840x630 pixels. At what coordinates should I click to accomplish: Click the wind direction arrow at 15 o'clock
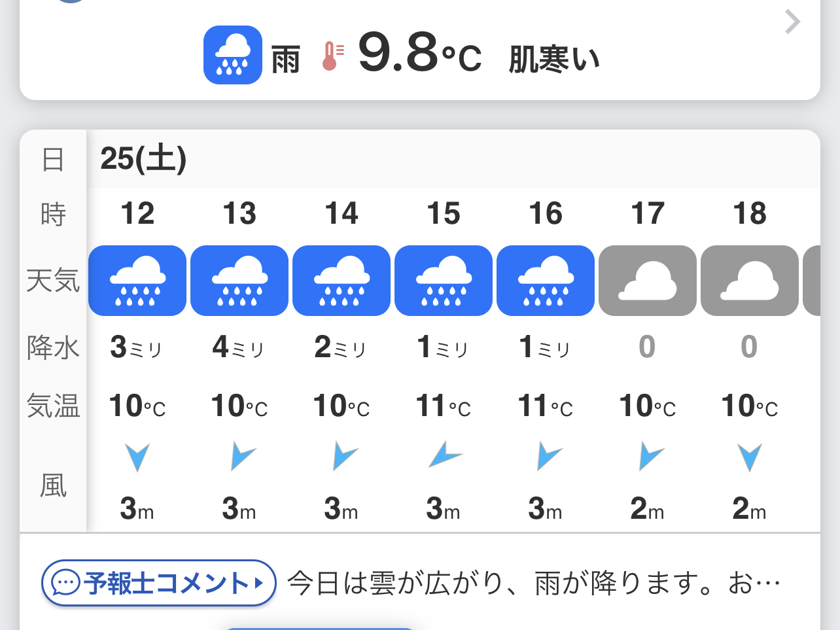[x=445, y=455]
